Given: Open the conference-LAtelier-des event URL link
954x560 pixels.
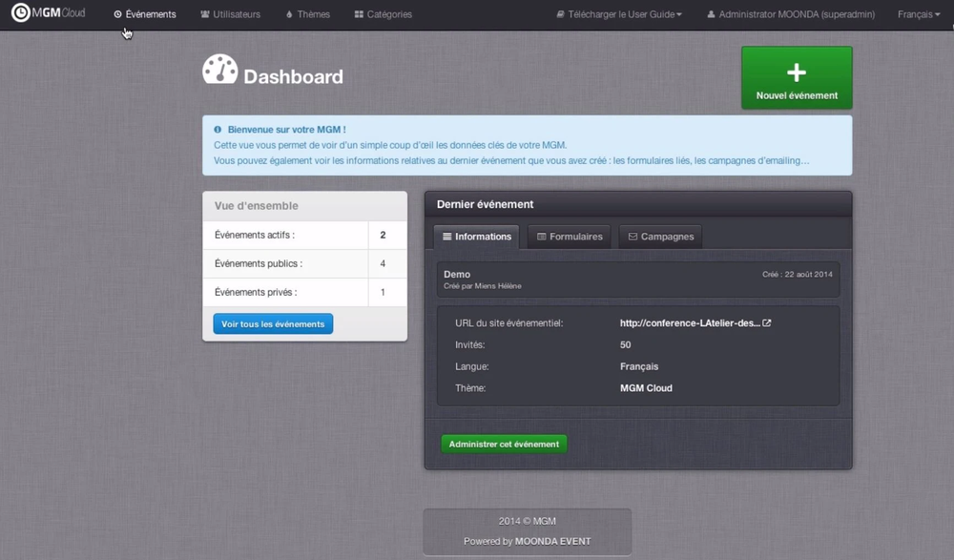Looking at the screenshot, I should pos(690,323).
